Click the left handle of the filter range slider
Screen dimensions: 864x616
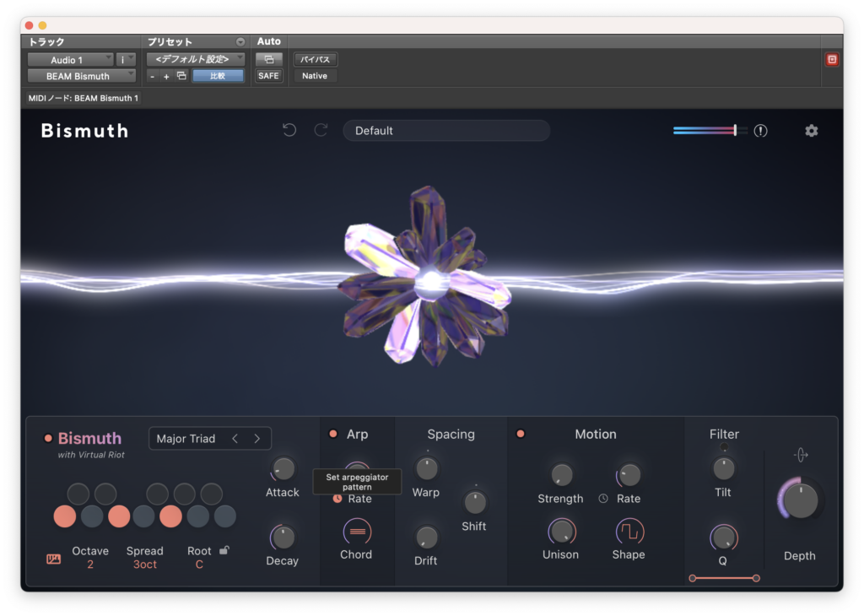click(693, 578)
